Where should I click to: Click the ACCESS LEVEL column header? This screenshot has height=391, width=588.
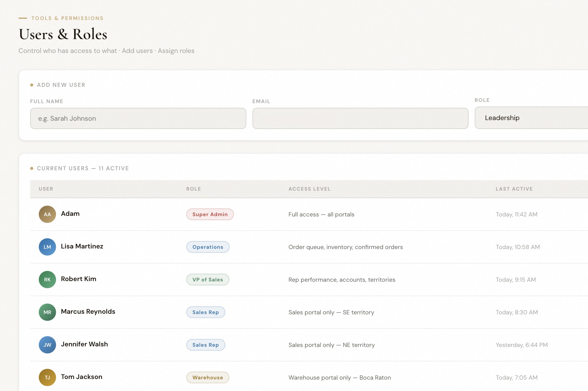point(309,189)
